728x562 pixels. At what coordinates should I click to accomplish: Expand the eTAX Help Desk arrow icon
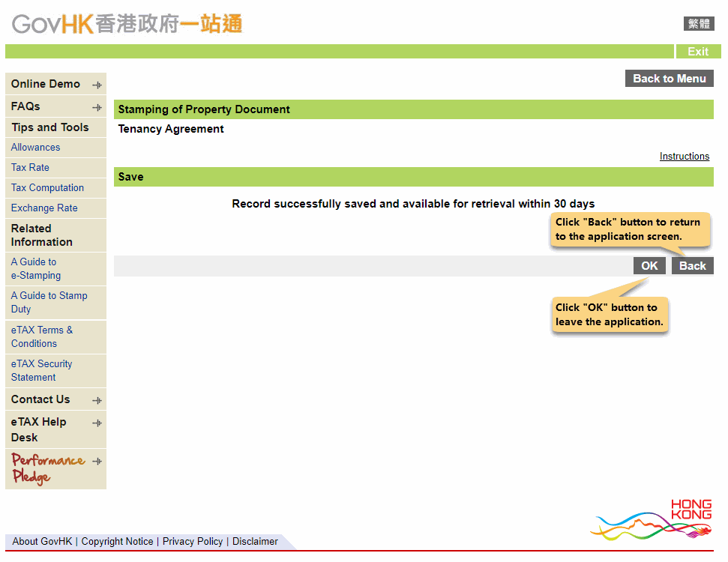click(97, 423)
